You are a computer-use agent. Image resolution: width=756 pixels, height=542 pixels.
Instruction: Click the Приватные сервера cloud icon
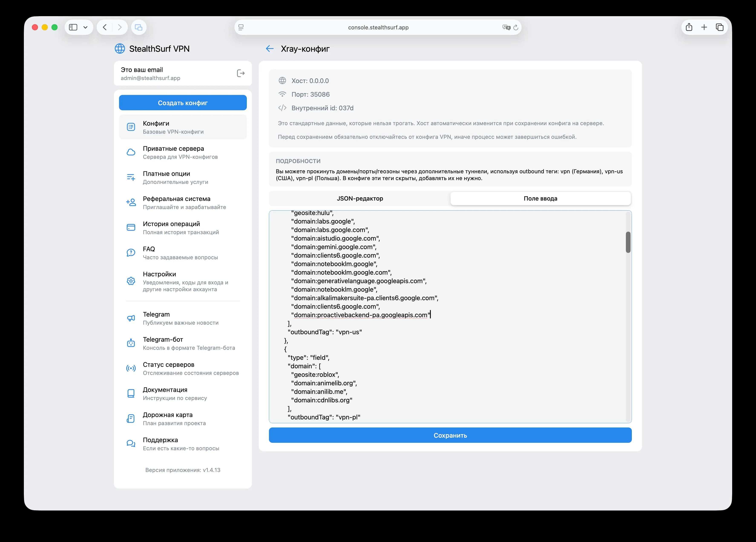131,152
